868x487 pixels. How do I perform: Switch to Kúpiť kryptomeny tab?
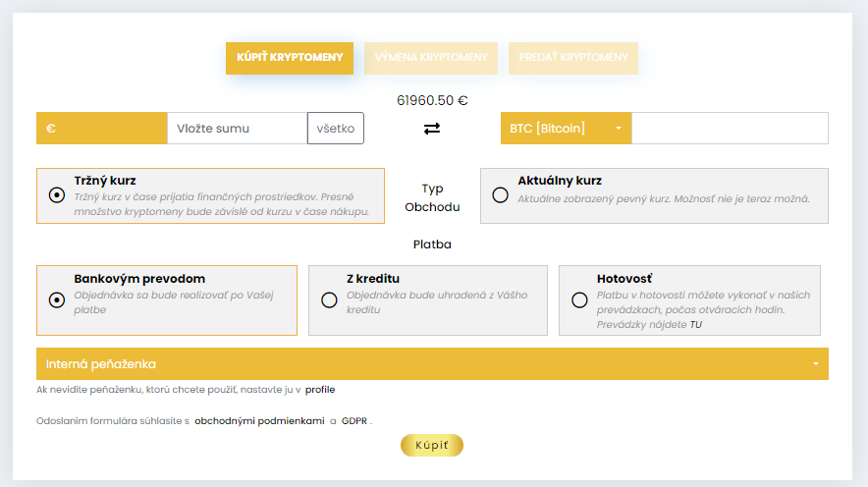[289, 58]
